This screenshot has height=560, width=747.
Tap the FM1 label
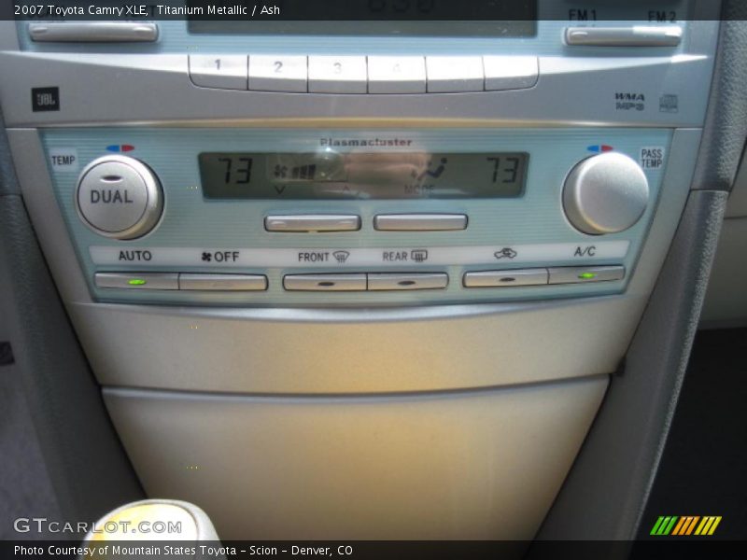[582, 16]
